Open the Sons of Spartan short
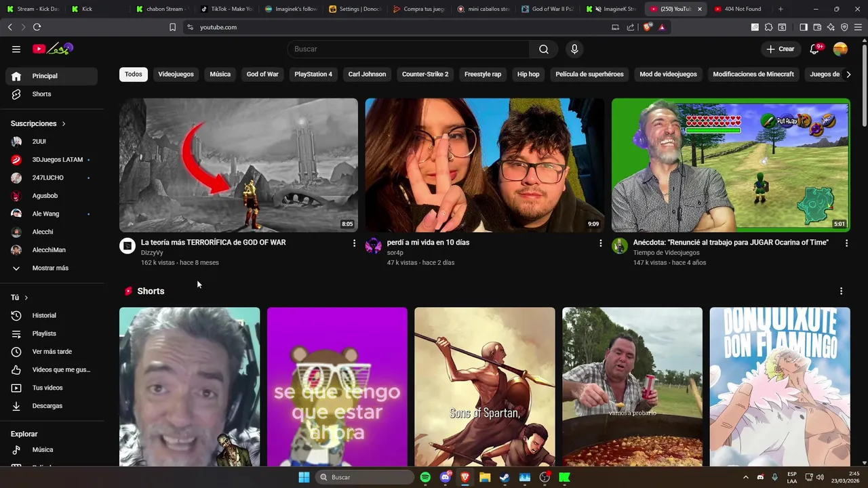Screen dimensions: 868x488 click(485, 387)
